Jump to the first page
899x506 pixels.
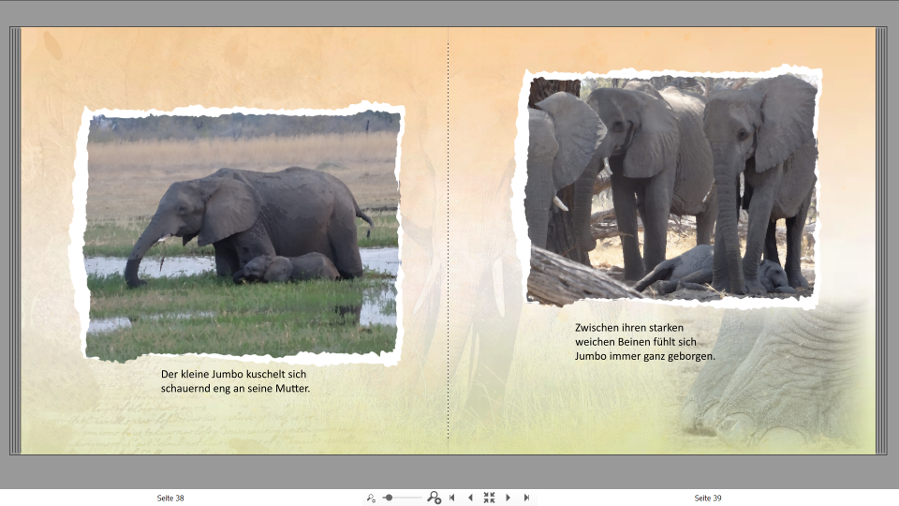452,497
